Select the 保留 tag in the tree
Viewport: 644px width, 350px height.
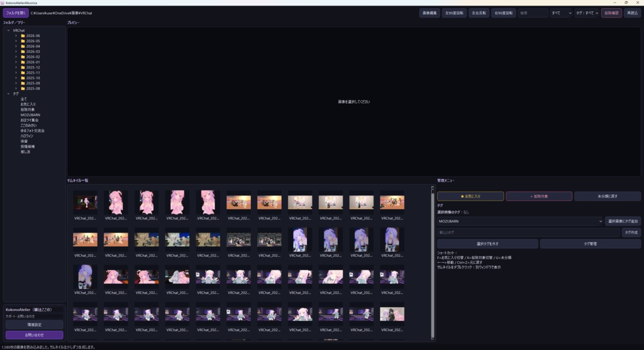coord(24,141)
